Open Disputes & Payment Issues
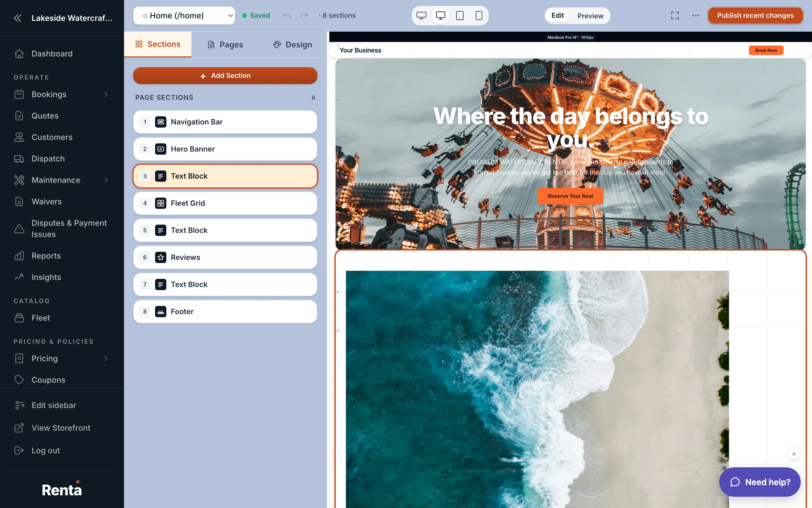This screenshot has height=508, width=812. 62,229
